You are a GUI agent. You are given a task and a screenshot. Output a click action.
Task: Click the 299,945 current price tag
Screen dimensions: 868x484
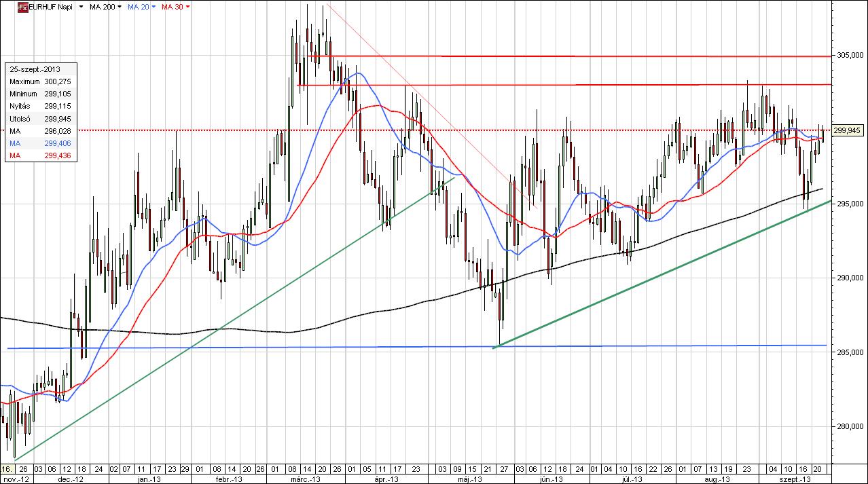coord(847,130)
